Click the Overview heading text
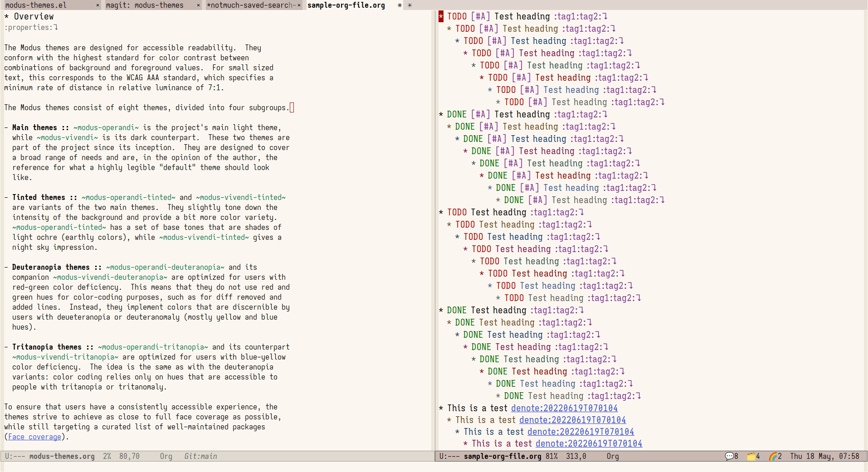Image resolution: width=868 pixels, height=472 pixels. [34, 17]
